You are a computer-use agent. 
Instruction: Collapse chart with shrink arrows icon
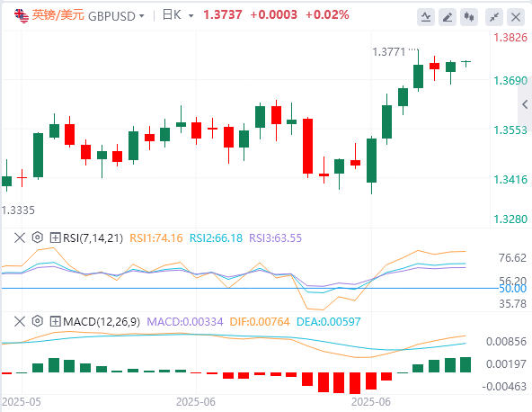pos(494,17)
